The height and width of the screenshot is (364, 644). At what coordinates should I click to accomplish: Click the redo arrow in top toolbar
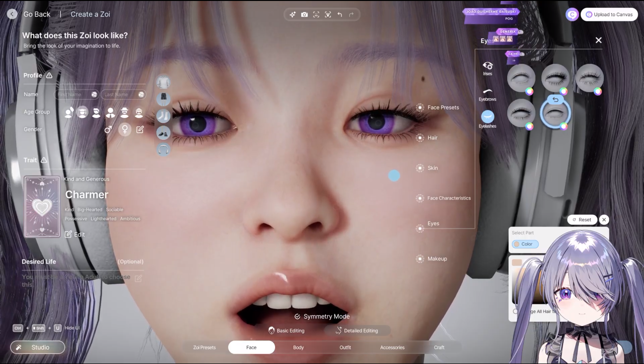tap(351, 15)
